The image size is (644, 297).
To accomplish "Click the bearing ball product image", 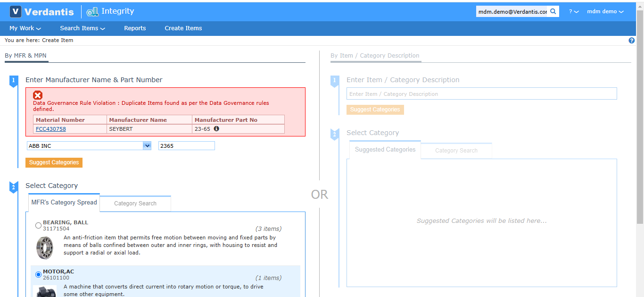I will pos(45,247).
